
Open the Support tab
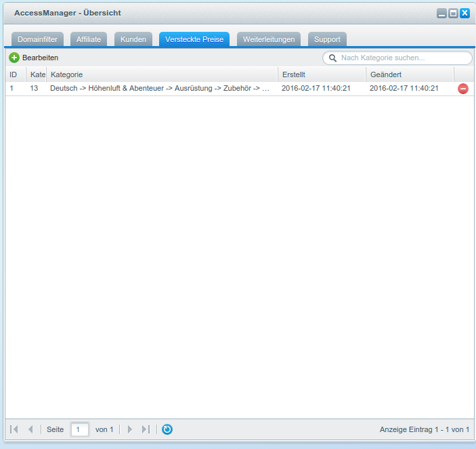(327, 39)
